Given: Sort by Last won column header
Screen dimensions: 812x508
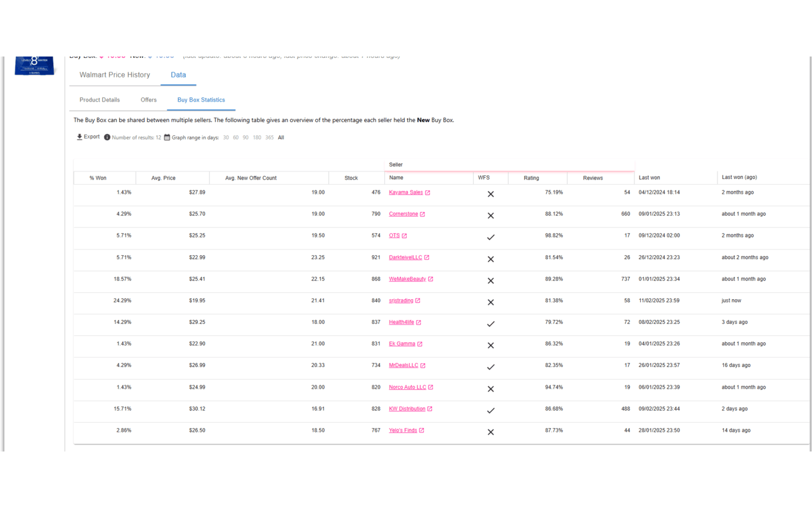Looking at the screenshot, I should click(649, 178).
